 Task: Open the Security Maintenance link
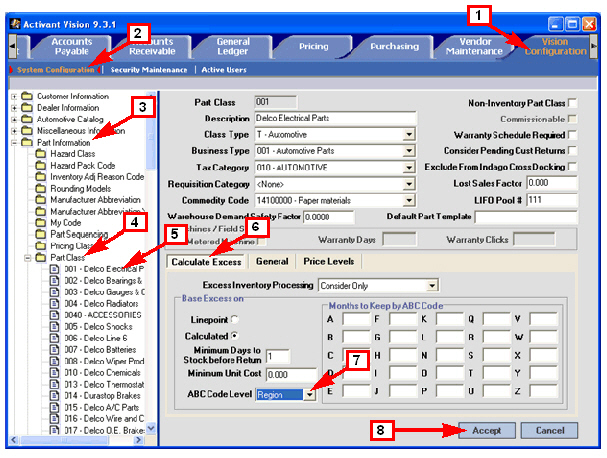149,70
